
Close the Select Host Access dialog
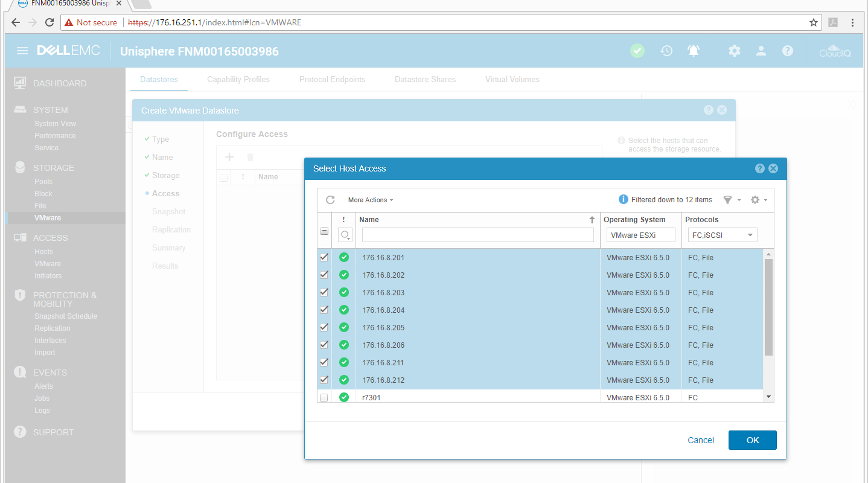pos(773,168)
